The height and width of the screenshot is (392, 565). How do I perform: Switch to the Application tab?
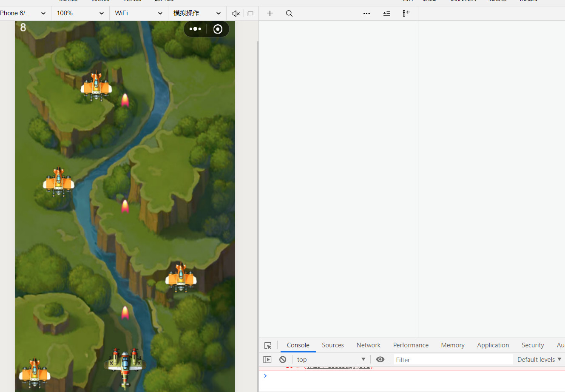pyautogui.click(x=493, y=345)
